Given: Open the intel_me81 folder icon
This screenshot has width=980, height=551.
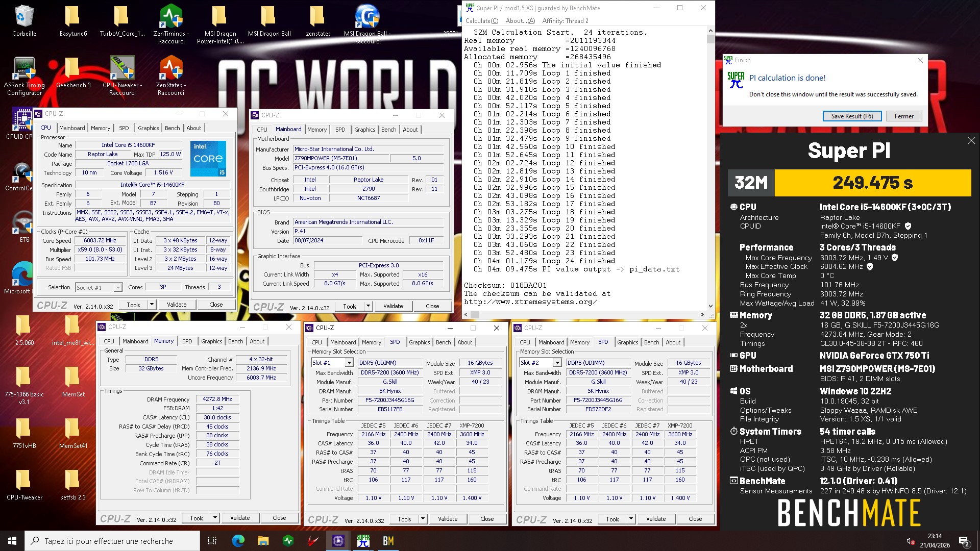Looking at the screenshot, I should (x=73, y=330).
